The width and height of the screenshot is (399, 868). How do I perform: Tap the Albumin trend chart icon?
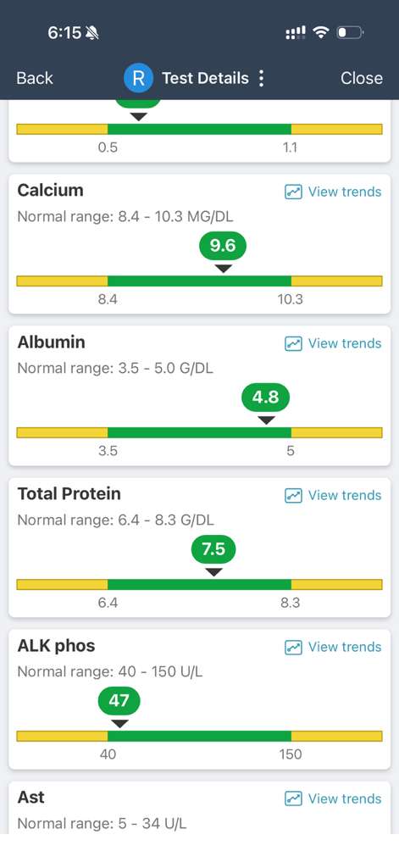(x=293, y=344)
